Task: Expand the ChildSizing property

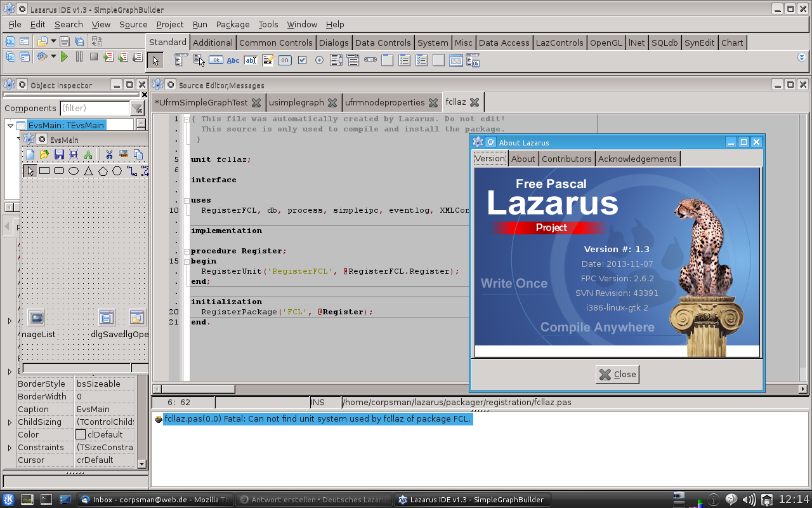Action: tap(10, 422)
